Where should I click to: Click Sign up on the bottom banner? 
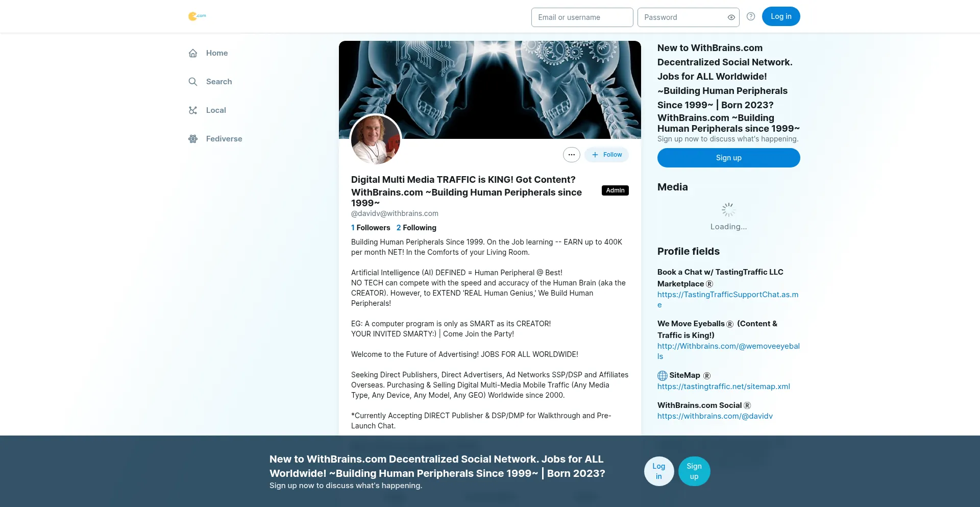(x=694, y=471)
